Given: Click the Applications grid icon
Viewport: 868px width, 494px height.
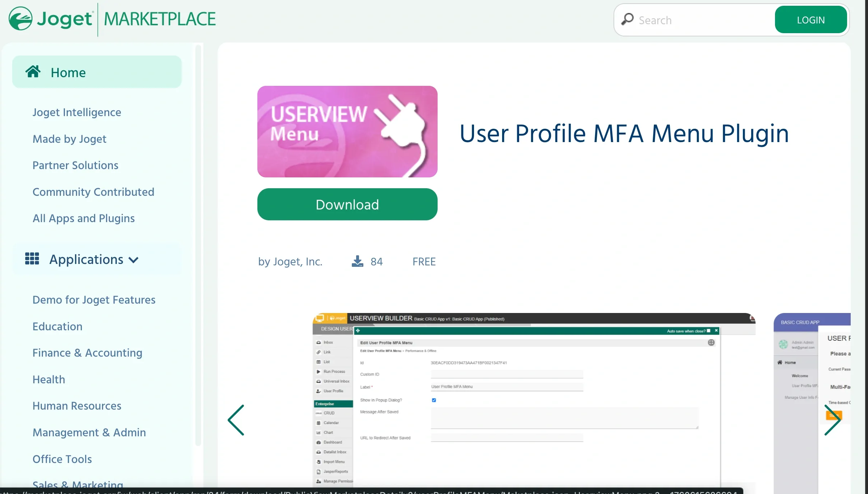Looking at the screenshot, I should point(32,259).
